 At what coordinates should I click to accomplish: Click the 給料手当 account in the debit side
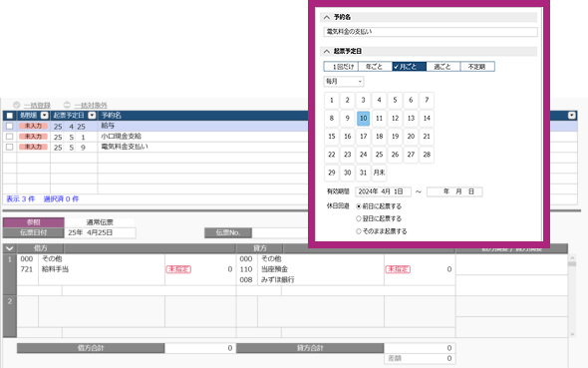55,269
